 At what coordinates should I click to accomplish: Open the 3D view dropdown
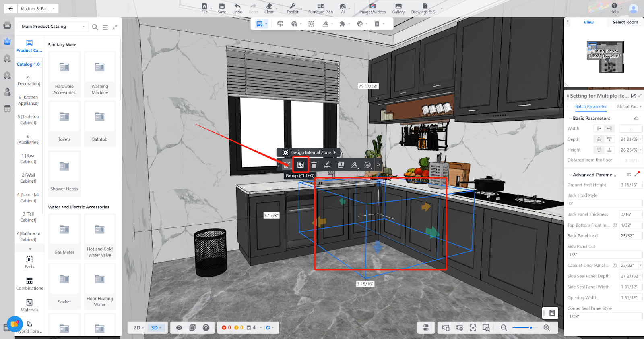click(156, 328)
